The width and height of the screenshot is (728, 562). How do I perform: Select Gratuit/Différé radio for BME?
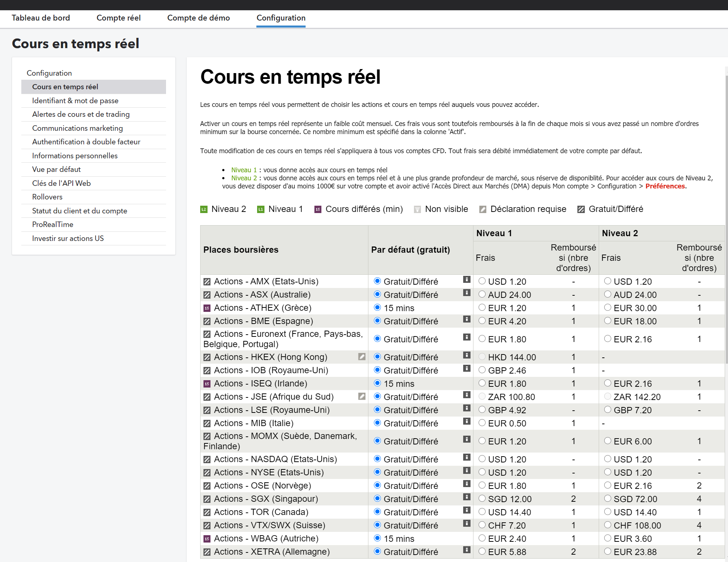coord(377,321)
